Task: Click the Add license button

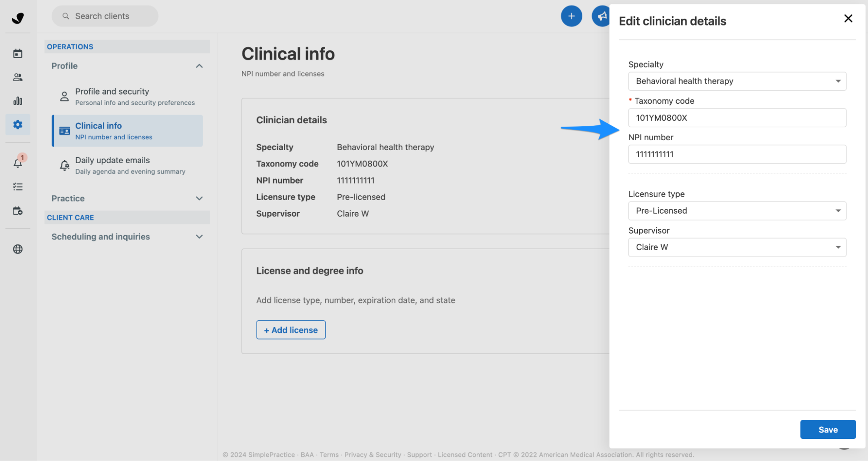Action: 290,330
